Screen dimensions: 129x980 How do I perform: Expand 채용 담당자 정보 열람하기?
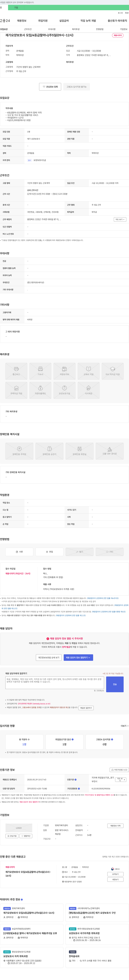tap(78, 657)
